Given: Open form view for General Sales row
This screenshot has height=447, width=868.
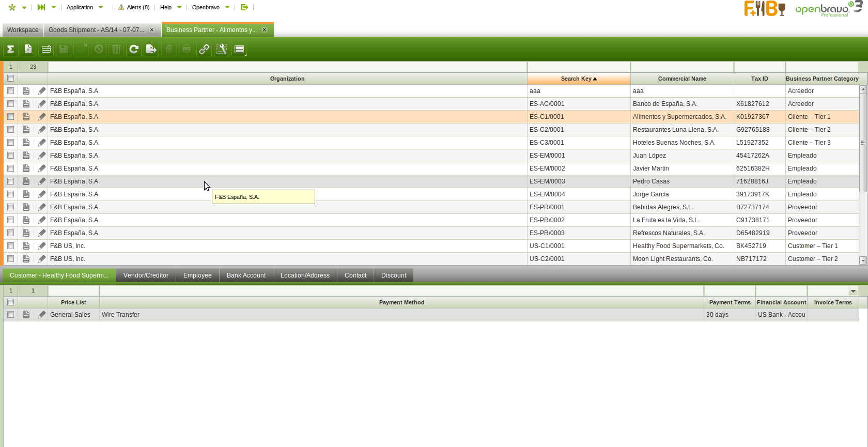Looking at the screenshot, I should pos(26,315).
